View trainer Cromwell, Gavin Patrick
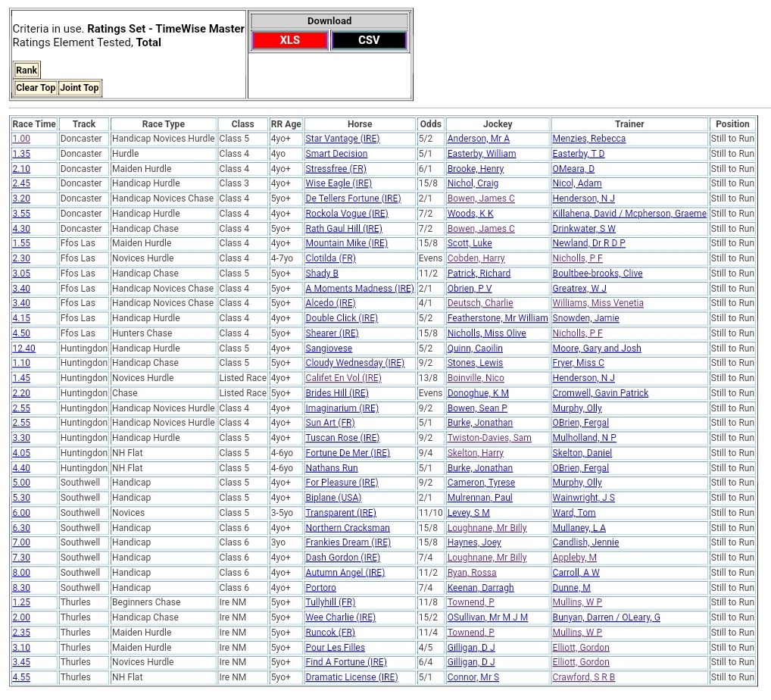Viewport: 771px width, 700px height. [x=600, y=393]
